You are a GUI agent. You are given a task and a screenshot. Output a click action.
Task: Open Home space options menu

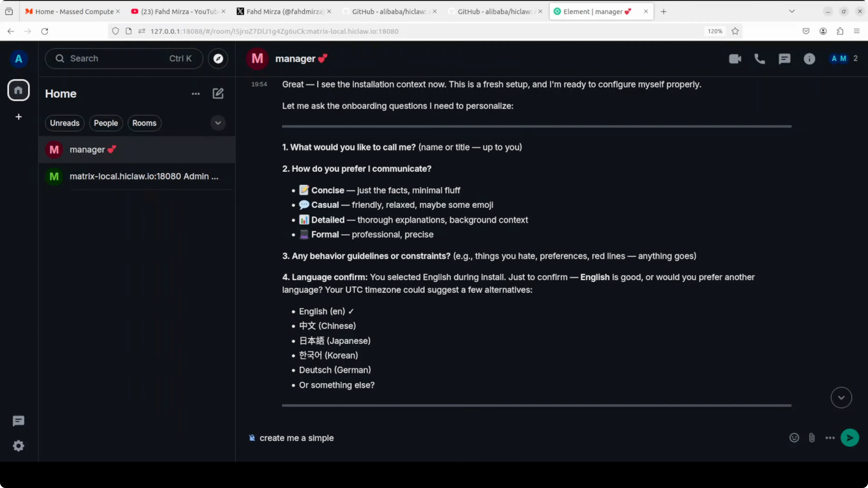pyautogui.click(x=196, y=93)
